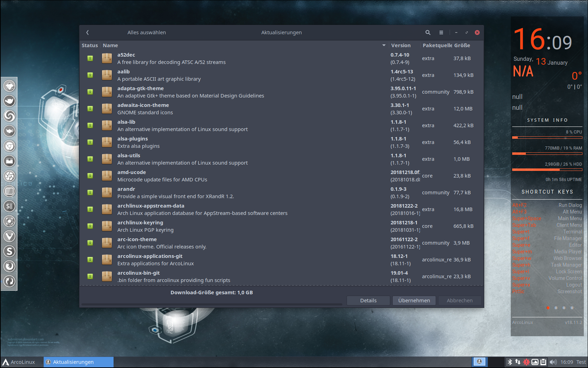This screenshot has width=588, height=368.
Task: Launch Inkscape from the left dock
Action: point(9,86)
